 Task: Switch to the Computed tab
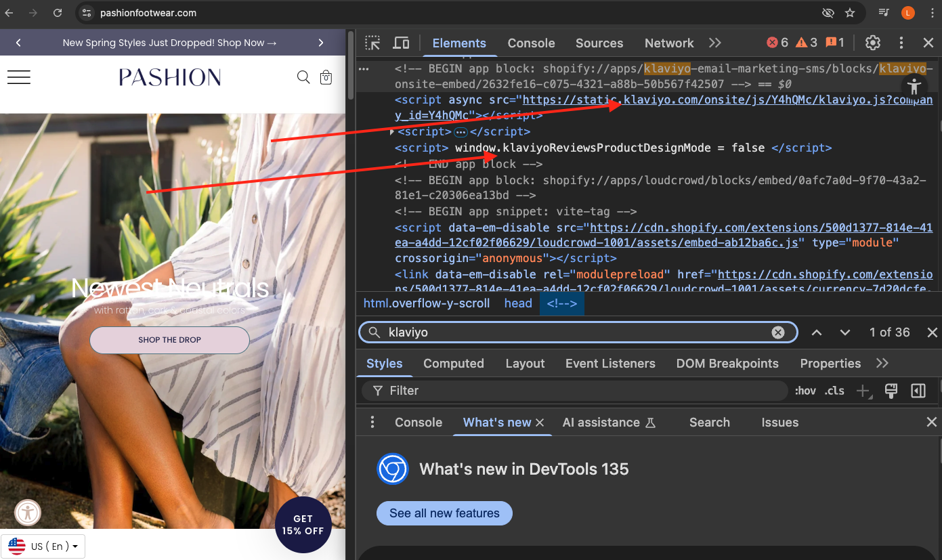click(454, 364)
